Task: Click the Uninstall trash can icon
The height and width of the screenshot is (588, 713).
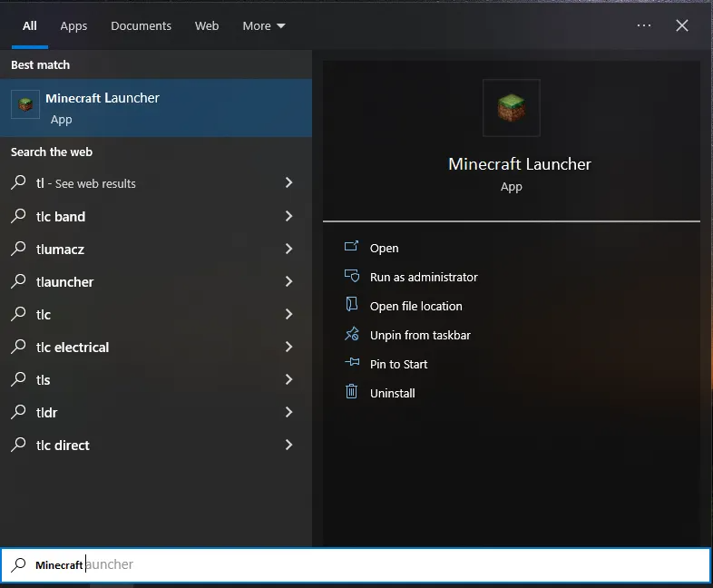Action: point(352,393)
